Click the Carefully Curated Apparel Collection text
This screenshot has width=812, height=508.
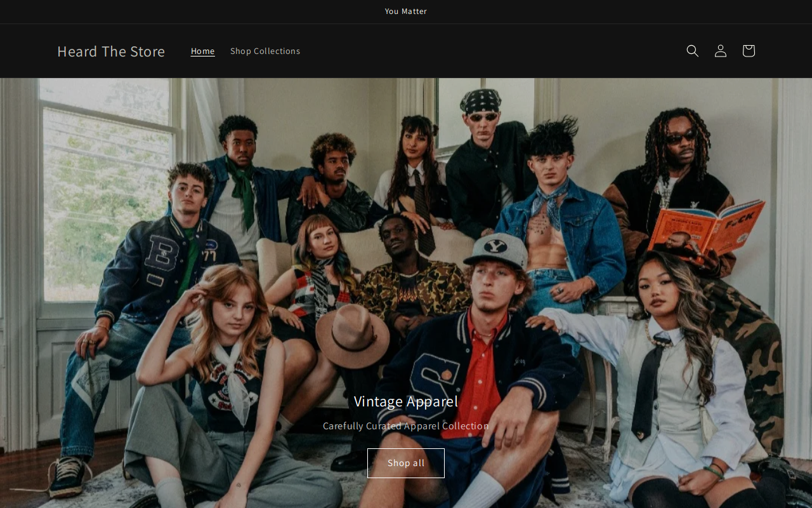406,425
